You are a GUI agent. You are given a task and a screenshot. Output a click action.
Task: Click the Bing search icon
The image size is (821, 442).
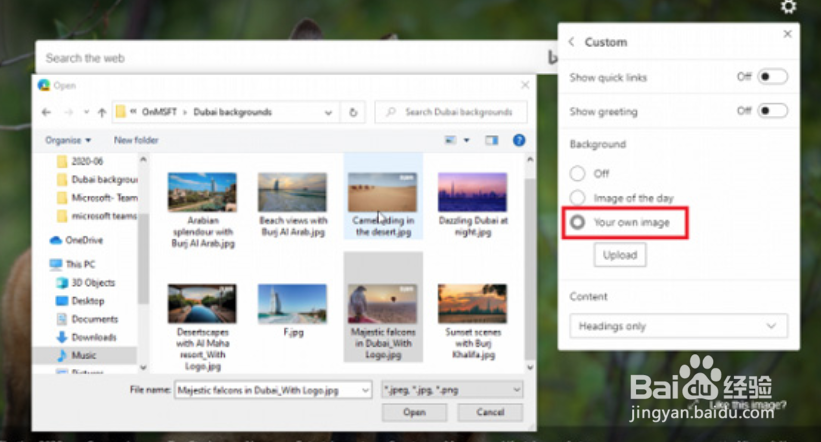[552, 58]
